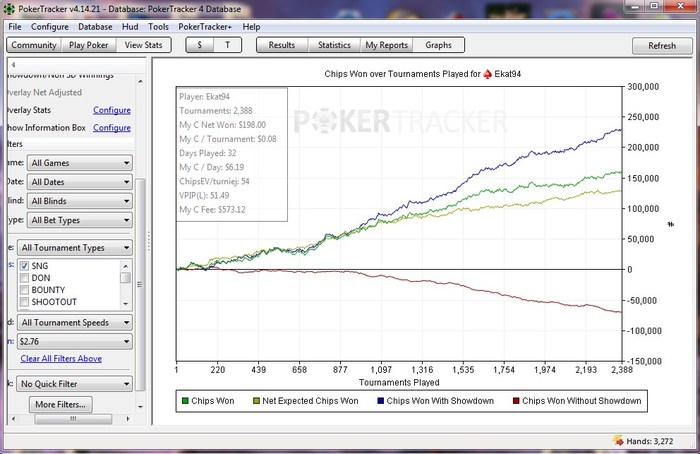Image resolution: width=700 pixels, height=454 pixels.
Task: Open the Graphs view
Action: click(438, 45)
